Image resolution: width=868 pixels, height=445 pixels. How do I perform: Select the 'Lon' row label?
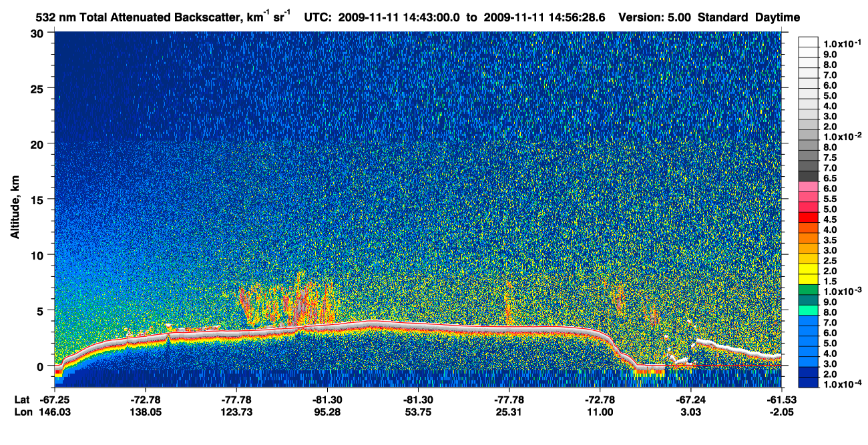coord(23,412)
